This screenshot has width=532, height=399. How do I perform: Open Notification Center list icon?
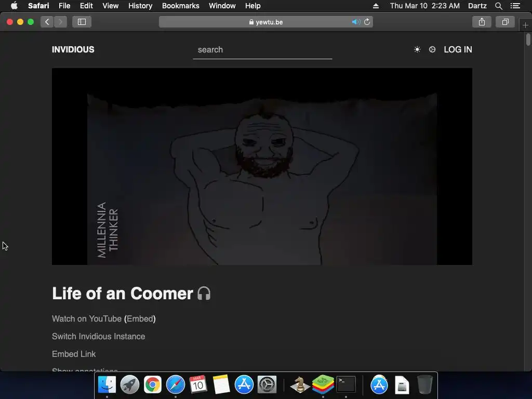point(515,6)
